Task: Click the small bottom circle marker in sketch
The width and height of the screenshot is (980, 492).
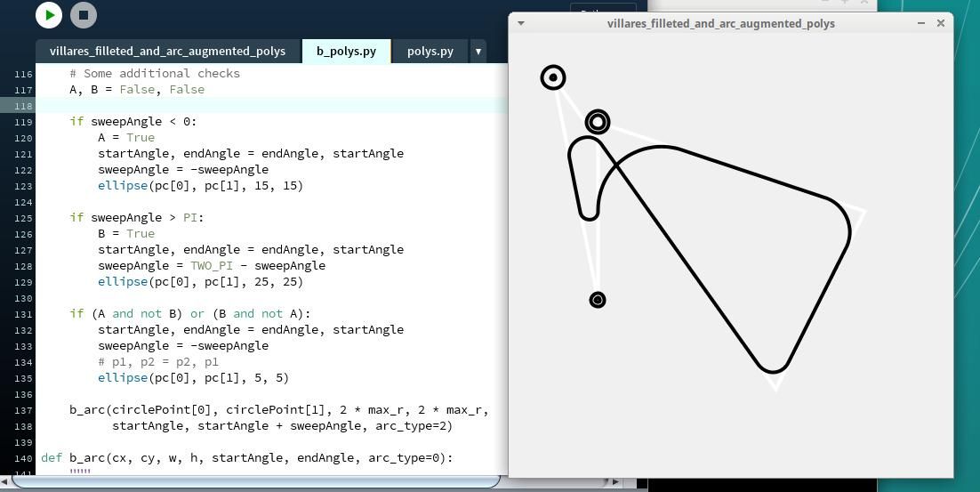Action: click(x=598, y=300)
